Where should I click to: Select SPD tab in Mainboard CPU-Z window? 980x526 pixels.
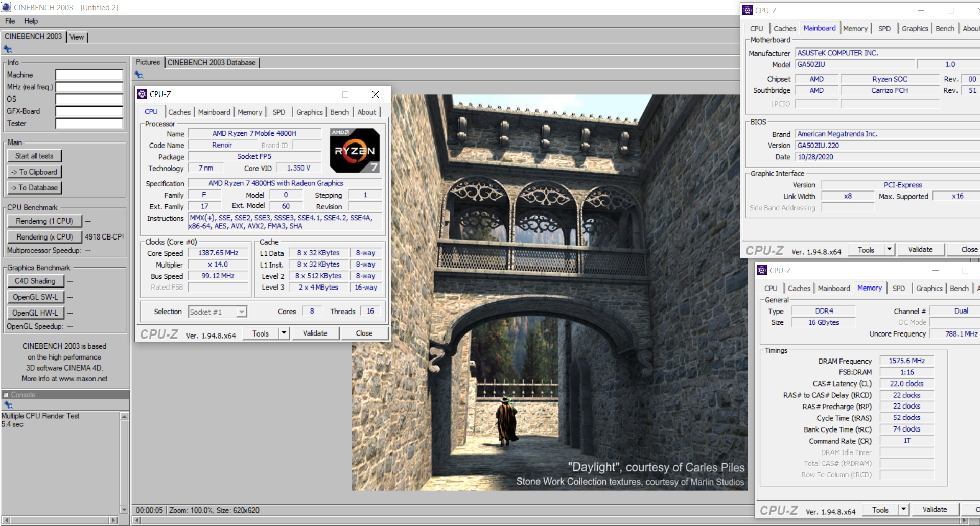pyautogui.click(x=884, y=29)
